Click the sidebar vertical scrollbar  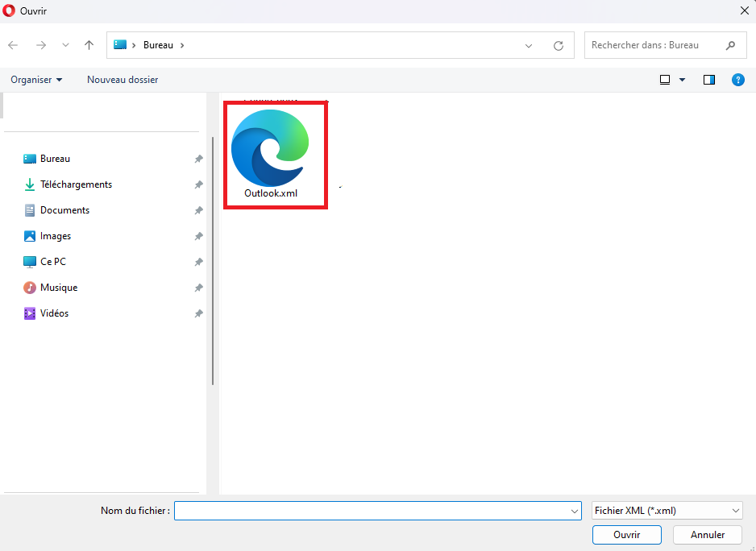(213, 258)
